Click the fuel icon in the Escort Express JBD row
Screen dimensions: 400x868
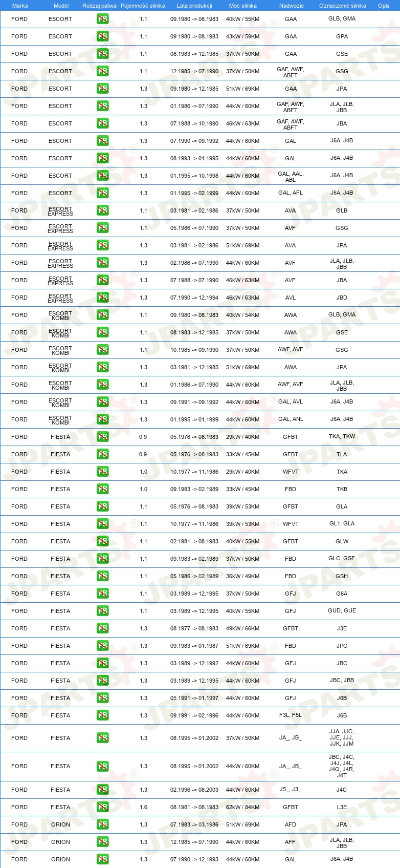tap(102, 298)
